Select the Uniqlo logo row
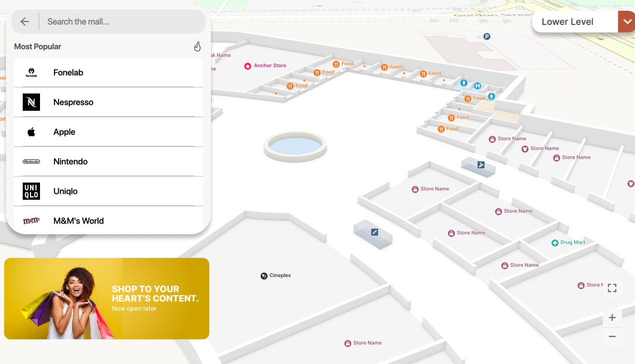Image resolution: width=635 pixels, height=364 pixels. coord(108,191)
